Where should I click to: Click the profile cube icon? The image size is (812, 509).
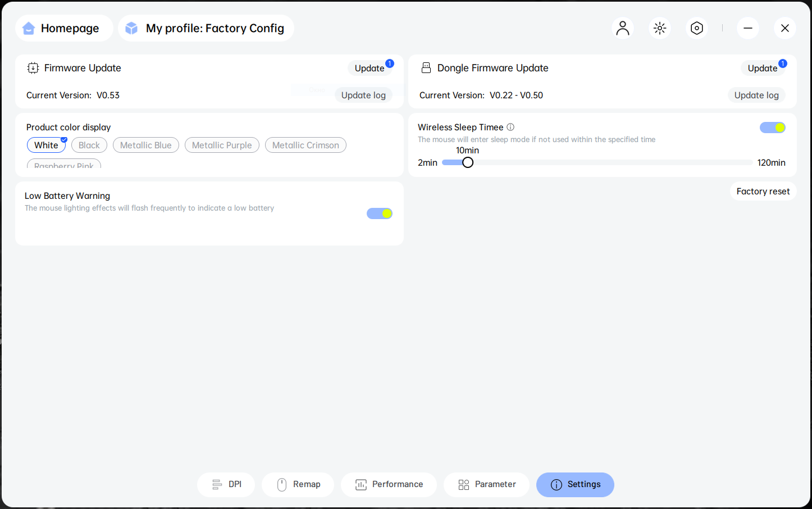point(131,28)
